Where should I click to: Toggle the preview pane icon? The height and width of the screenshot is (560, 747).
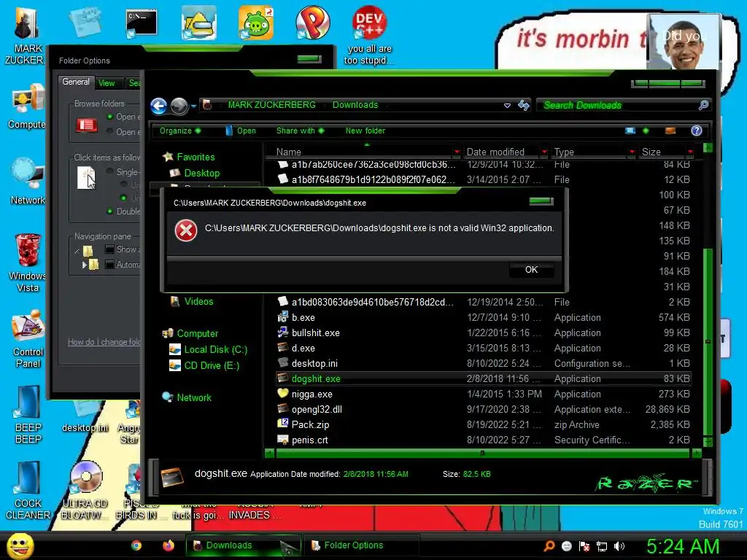pyautogui.click(x=670, y=131)
